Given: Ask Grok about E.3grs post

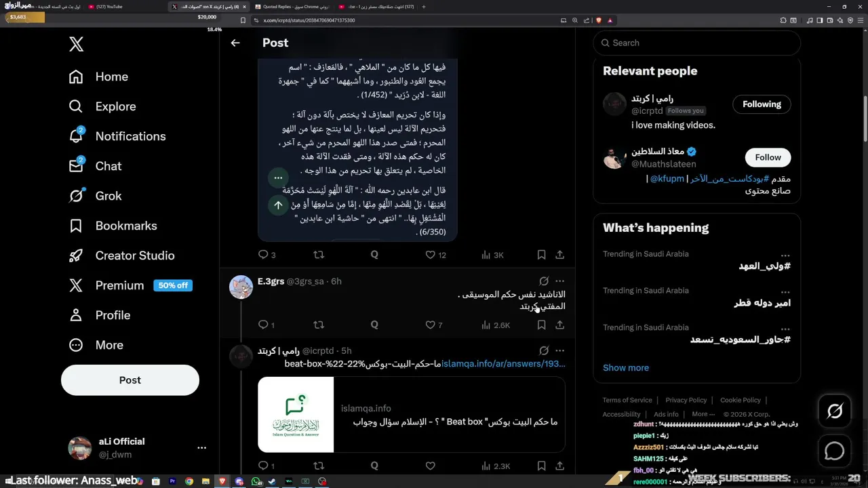Looking at the screenshot, I should click(544, 281).
